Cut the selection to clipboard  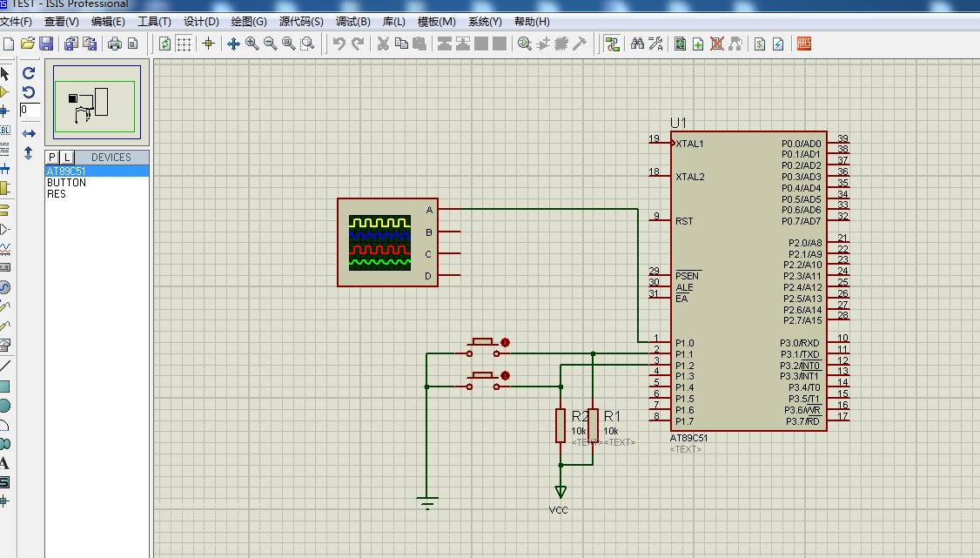coord(383,44)
